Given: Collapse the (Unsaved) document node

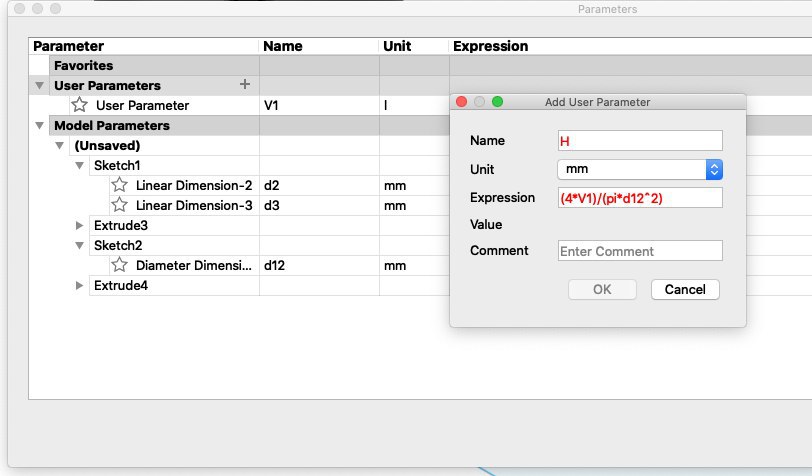Looking at the screenshot, I should click(60, 146).
